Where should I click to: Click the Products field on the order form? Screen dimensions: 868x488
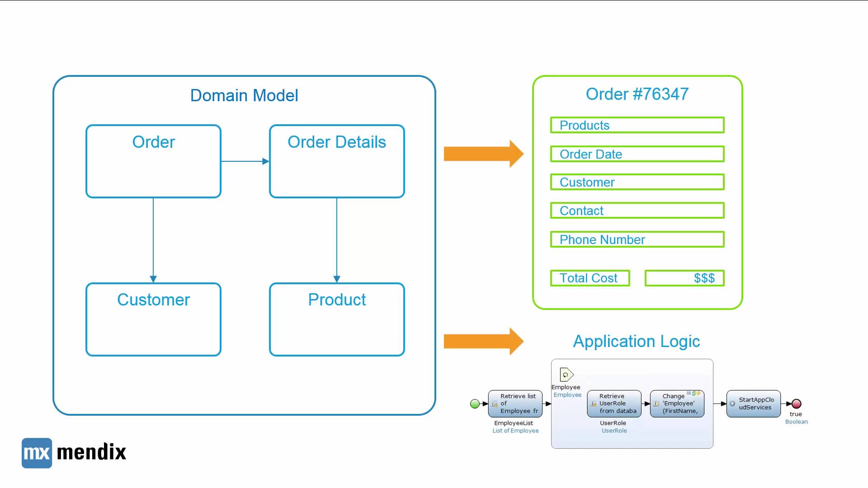[637, 125]
